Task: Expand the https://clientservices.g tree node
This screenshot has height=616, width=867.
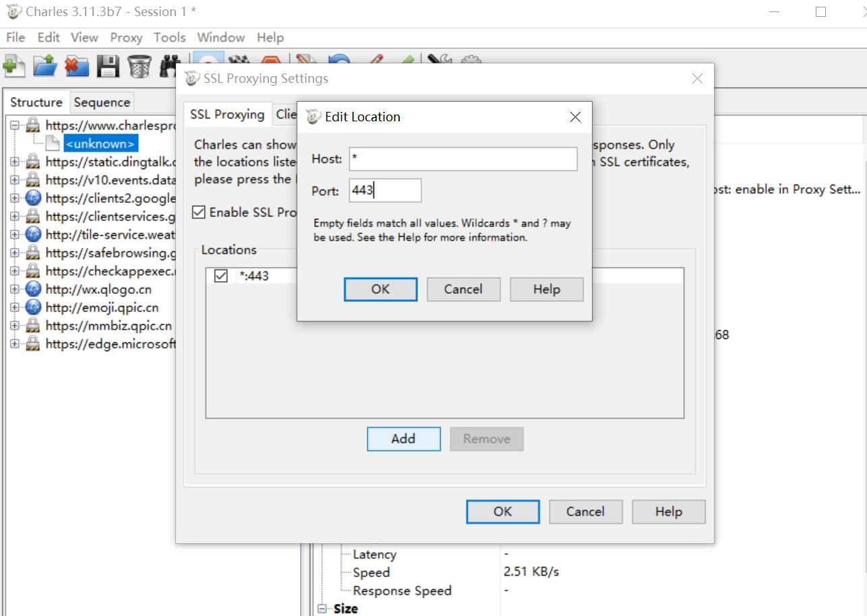Action: (15, 216)
